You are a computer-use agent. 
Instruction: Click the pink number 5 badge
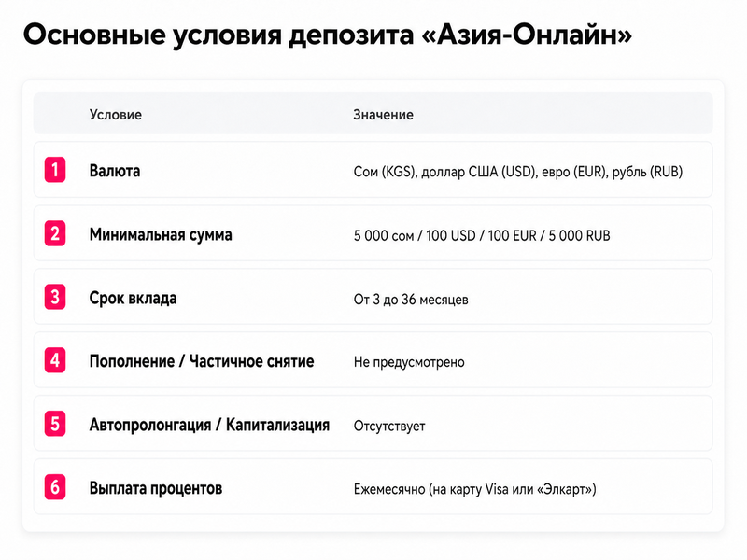[x=55, y=424]
